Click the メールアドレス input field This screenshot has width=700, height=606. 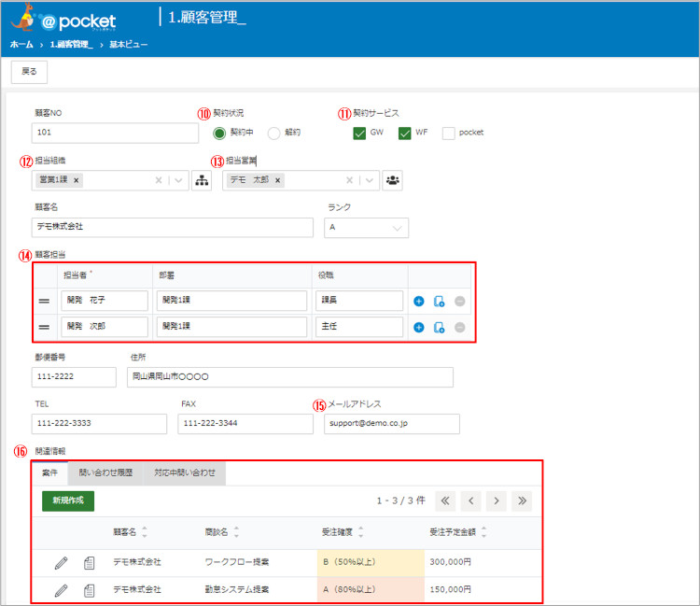(392, 424)
